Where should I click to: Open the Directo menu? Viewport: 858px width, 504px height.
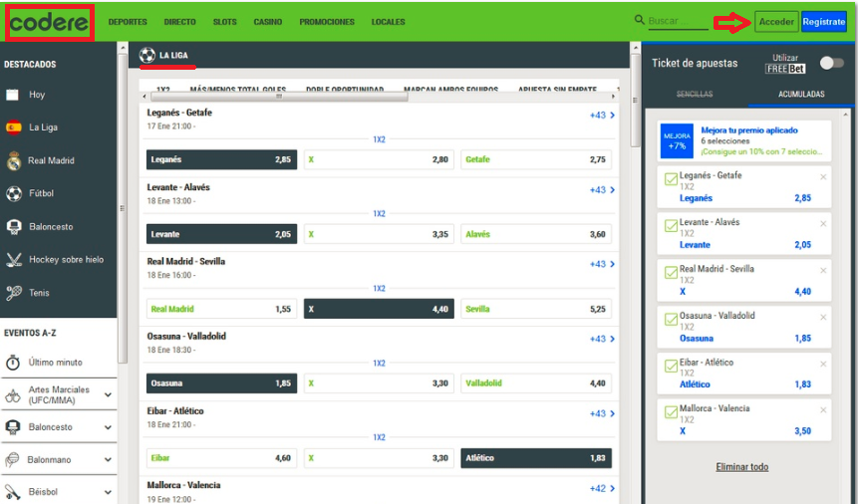coord(179,22)
